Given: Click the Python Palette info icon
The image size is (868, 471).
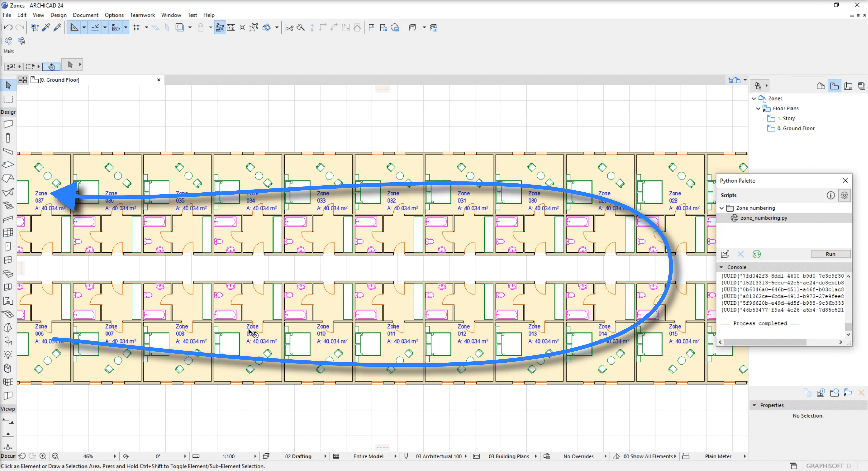Looking at the screenshot, I should point(830,195).
